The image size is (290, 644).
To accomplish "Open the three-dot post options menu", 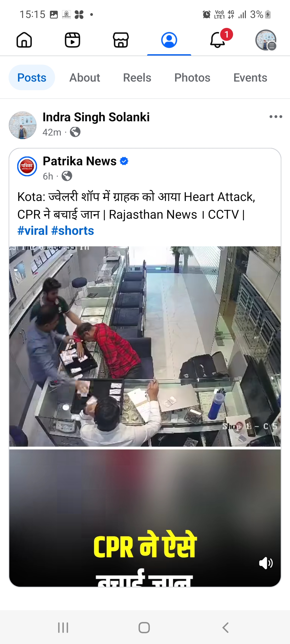I will click(x=276, y=117).
